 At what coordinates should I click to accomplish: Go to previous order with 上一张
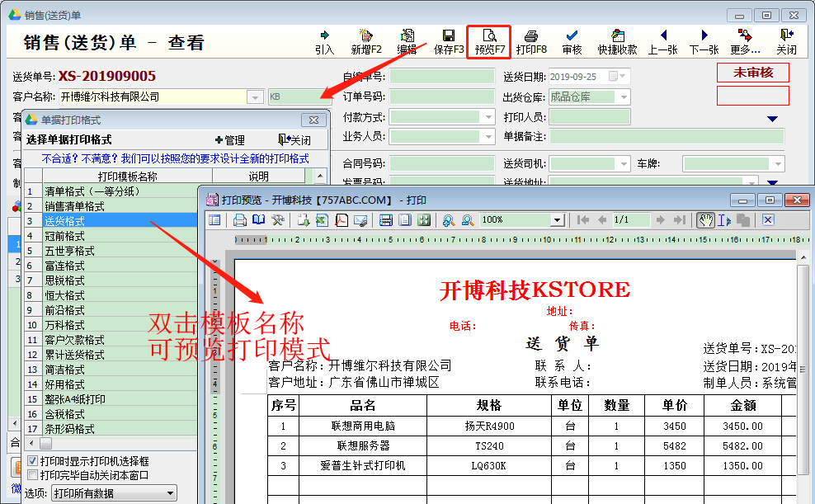coord(662,42)
